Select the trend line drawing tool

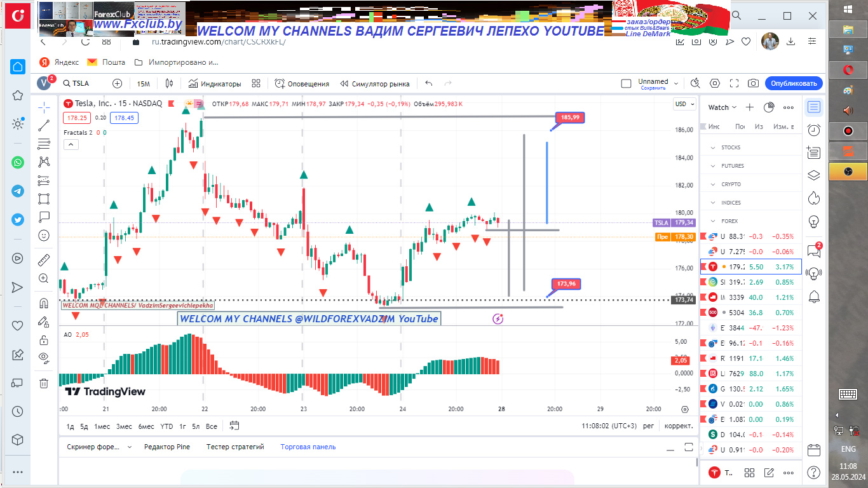click(44, 125)
